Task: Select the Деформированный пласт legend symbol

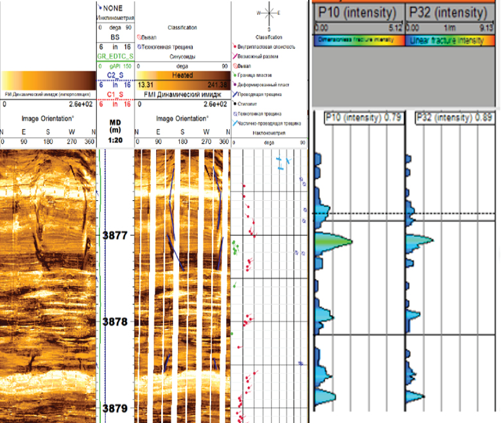Action: pos(236,85)
